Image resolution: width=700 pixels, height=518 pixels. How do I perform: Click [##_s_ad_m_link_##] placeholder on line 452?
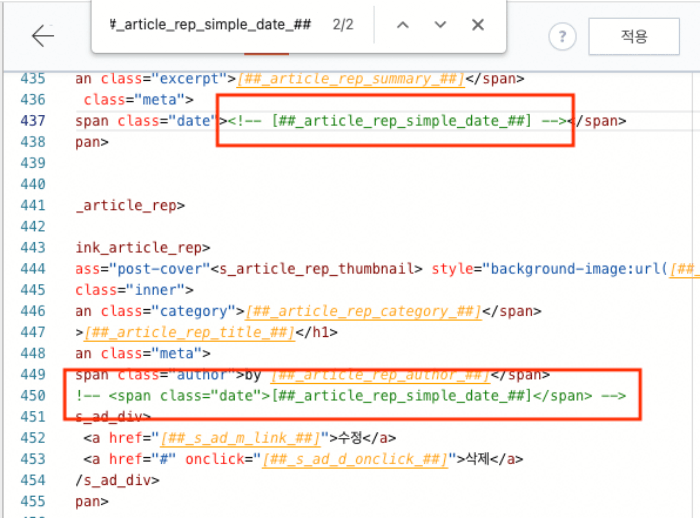point(240,439)
